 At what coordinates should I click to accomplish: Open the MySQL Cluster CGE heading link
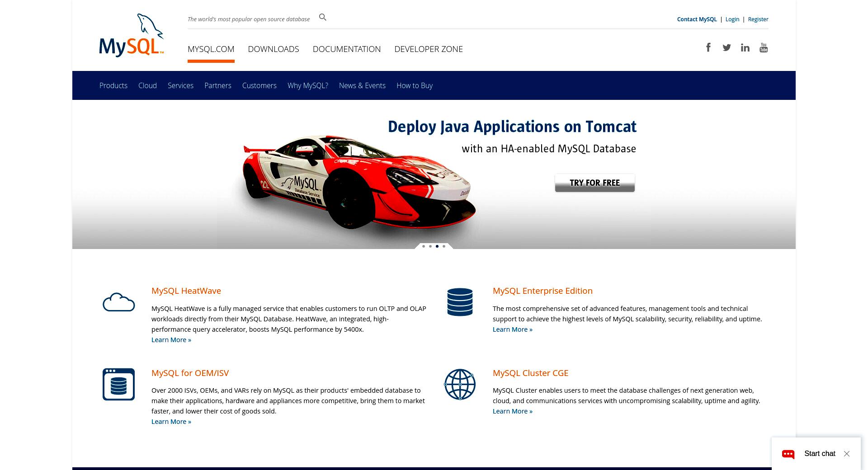click(531, 373)
